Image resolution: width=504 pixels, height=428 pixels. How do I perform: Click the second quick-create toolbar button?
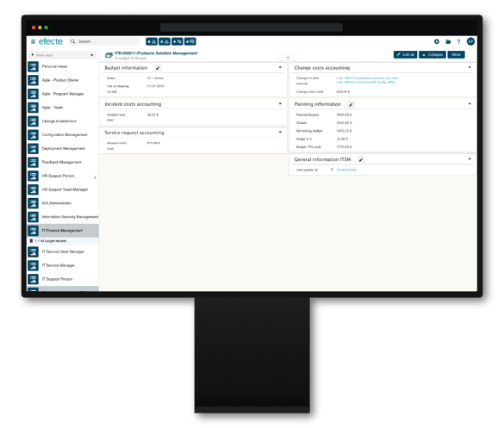coord(165,41)
